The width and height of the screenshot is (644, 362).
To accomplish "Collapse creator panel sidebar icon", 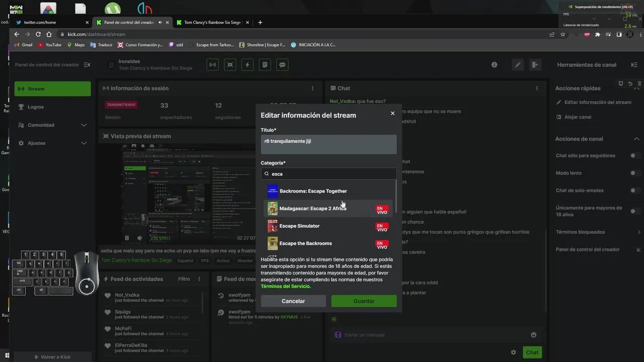I will [x=87, y=65].
